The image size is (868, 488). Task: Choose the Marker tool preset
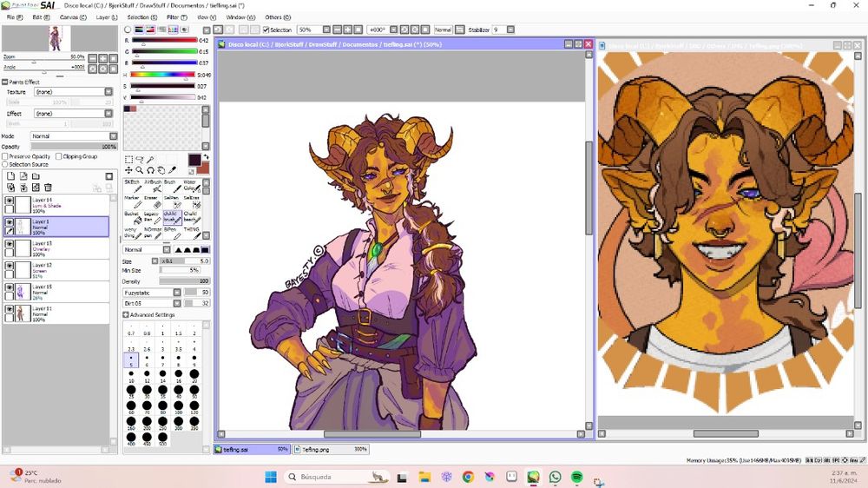[x=133, y=201]
